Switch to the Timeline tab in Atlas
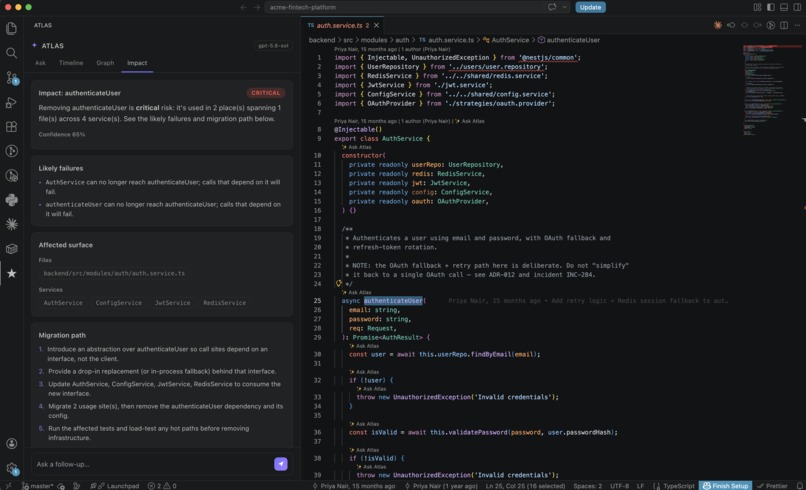The image size is (806, 490). pos(71,63)
